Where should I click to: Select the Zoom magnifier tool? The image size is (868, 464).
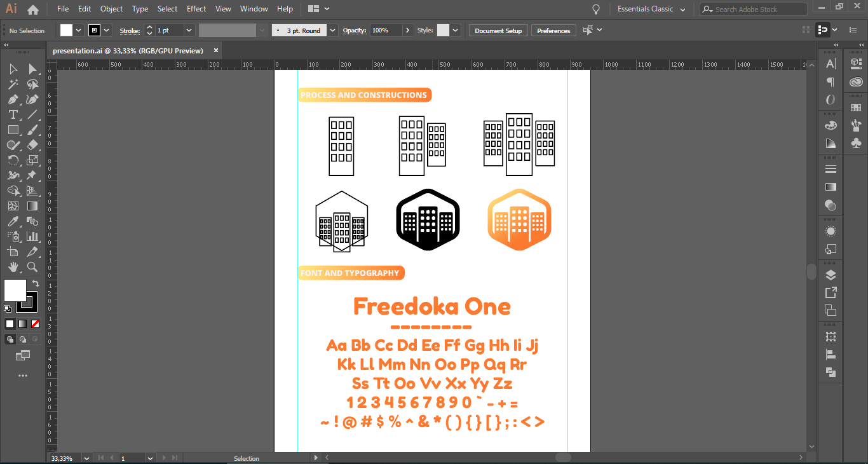32,267
